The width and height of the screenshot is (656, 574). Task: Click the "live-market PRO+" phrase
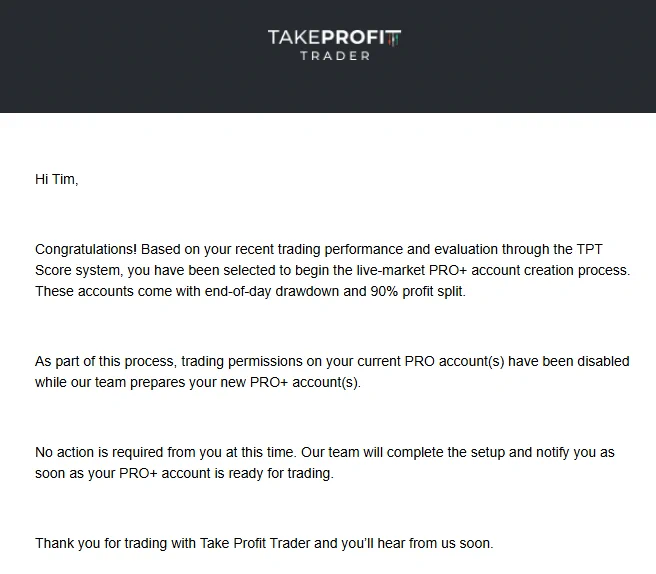(x=411, y=270)
